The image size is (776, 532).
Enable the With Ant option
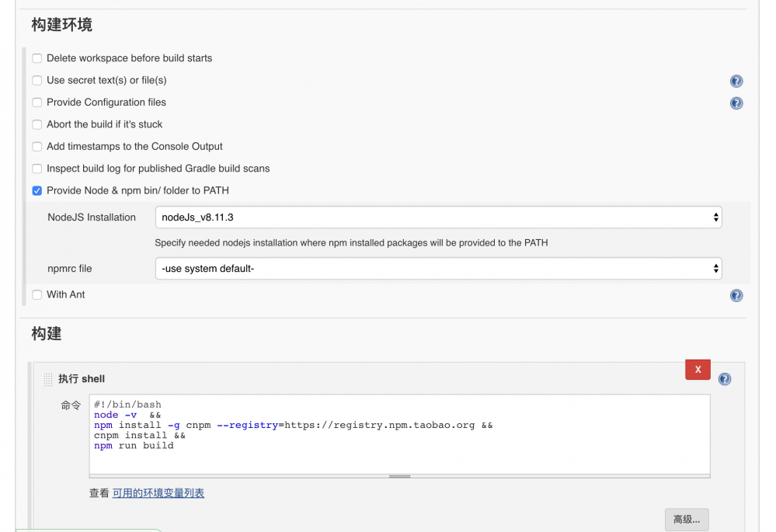tap(37, 294)
